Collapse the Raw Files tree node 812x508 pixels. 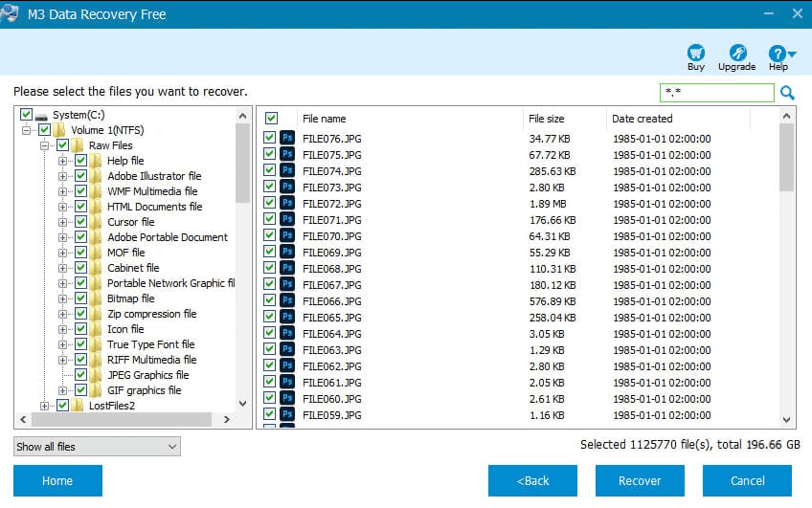[45, 145]
